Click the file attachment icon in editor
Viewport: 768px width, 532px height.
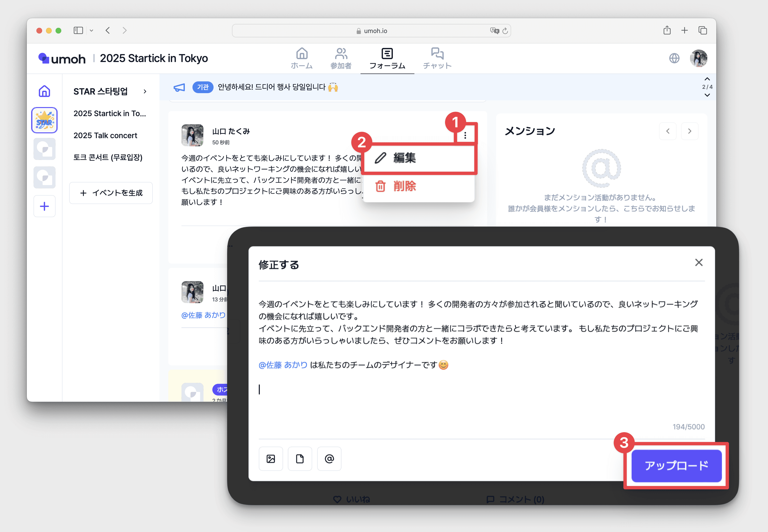point(300,459)
